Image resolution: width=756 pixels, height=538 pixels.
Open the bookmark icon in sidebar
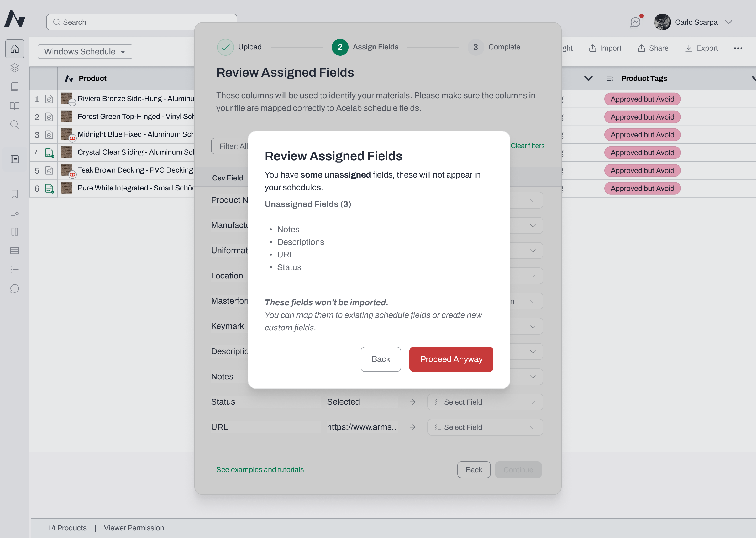(x=14, y=194)
